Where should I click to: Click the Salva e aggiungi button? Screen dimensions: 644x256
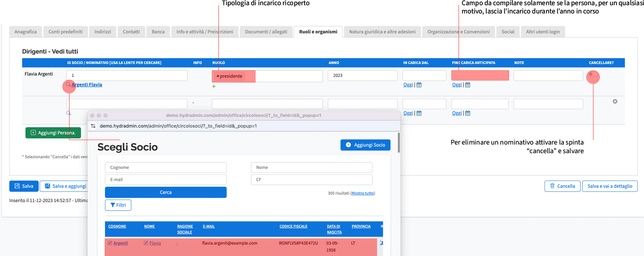tap(64, 186)
